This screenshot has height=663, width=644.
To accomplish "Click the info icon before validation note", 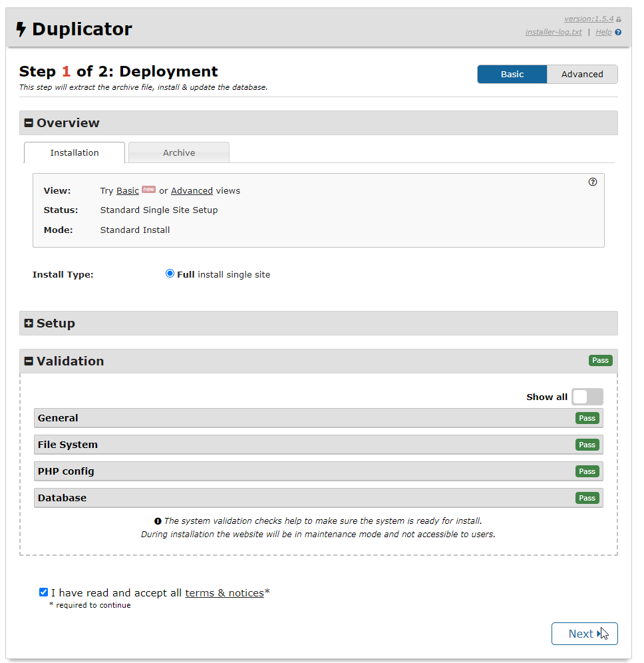I will pyautogui.click(x=158, y=521).
